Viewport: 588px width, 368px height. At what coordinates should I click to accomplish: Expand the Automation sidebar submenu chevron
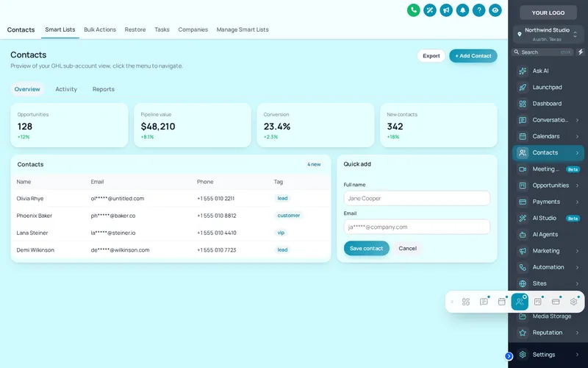[577, 267]
